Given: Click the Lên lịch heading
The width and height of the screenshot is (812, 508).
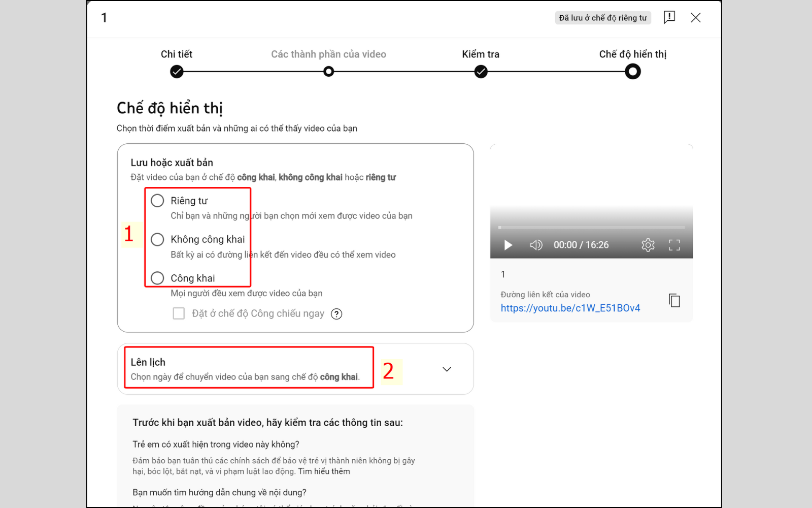Looking at the screenshot, I should point(148,362).
